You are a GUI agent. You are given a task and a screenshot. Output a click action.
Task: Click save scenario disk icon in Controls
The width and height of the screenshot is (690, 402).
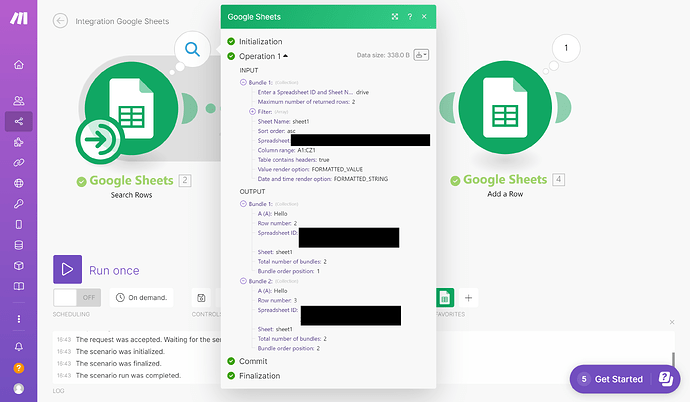201,298
